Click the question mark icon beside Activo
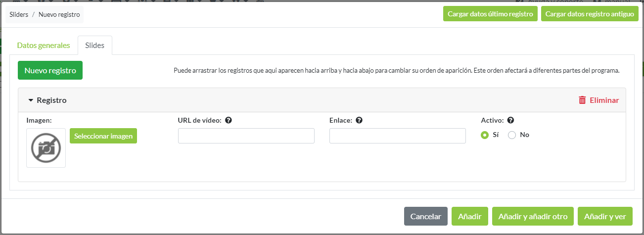644x235 pixels. [x=510, y=120]
